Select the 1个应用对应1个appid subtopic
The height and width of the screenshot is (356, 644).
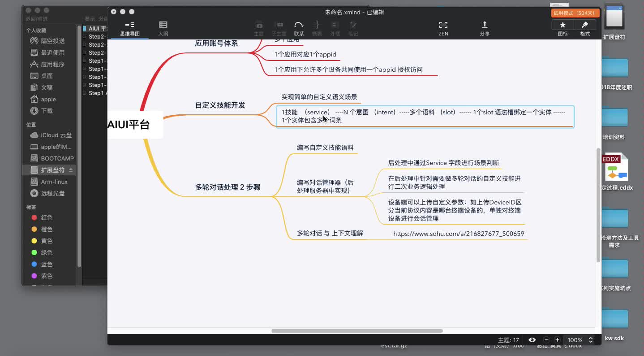point(305,54)
